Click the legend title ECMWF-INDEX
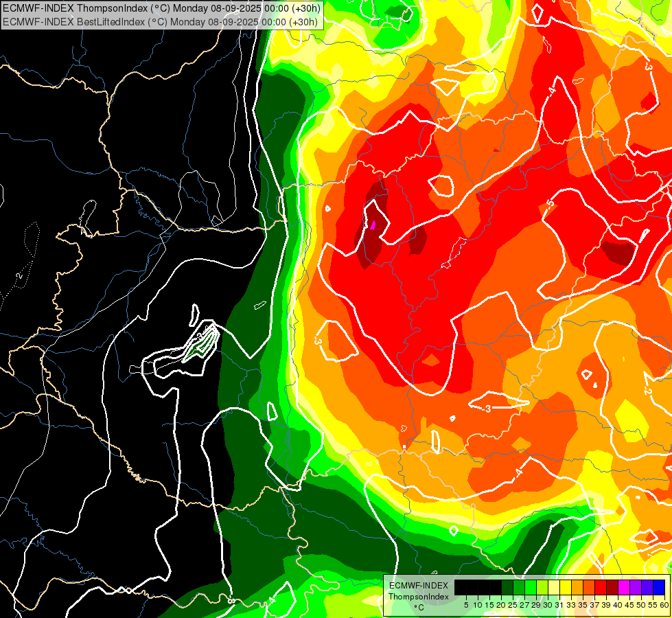672x618 pixels. pyautogui.click(x=419, y=586)
